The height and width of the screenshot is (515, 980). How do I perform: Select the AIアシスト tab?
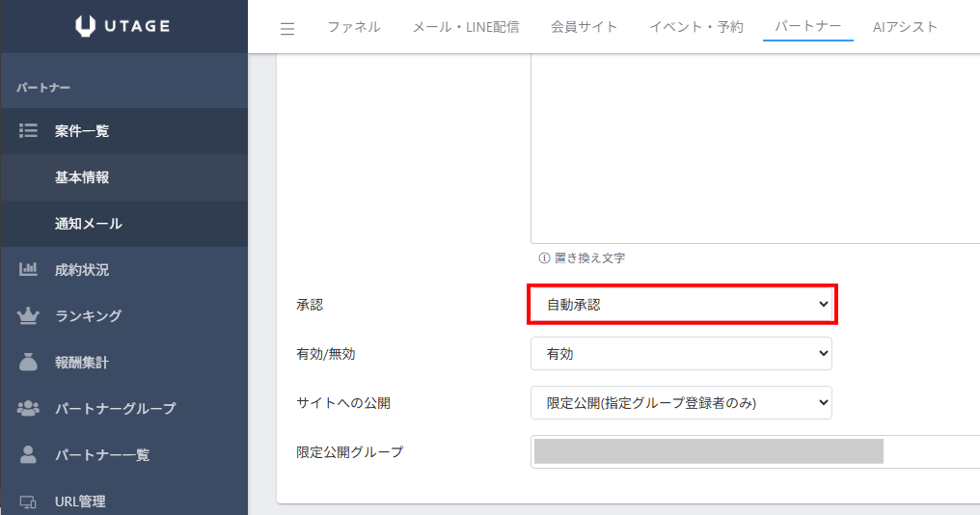coord(905,27)
